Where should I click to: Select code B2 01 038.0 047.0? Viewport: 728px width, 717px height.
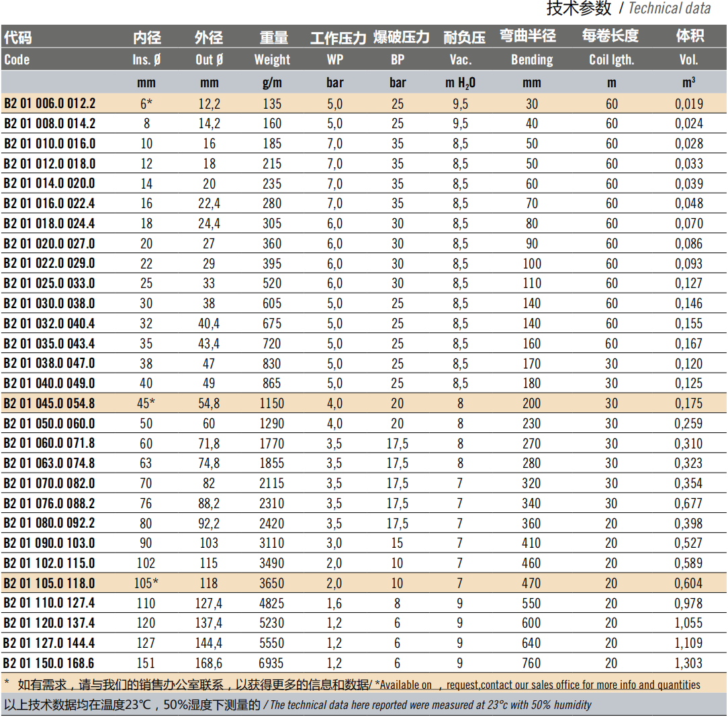(x=49, y=363)
